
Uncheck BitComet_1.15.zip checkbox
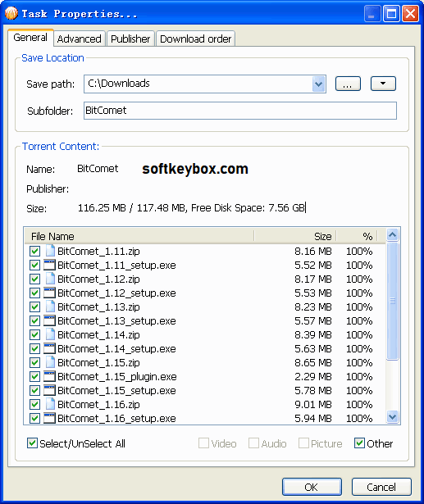pyautogui.click(x=34, y=362)
